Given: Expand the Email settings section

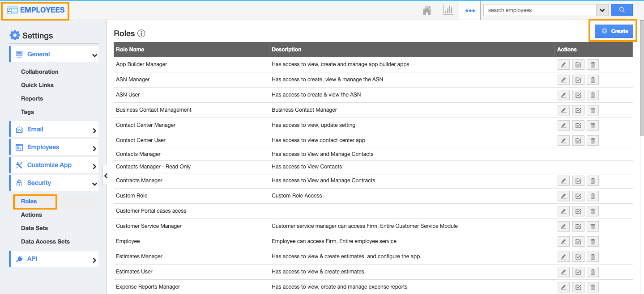Looking at the screenshot, I should click(x=94, y=130).
